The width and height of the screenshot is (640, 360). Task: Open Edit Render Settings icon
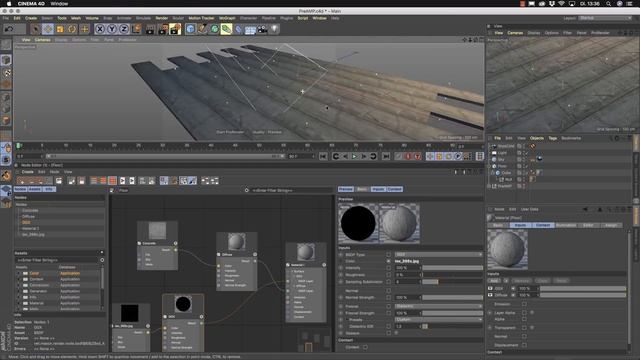point(176,29)
